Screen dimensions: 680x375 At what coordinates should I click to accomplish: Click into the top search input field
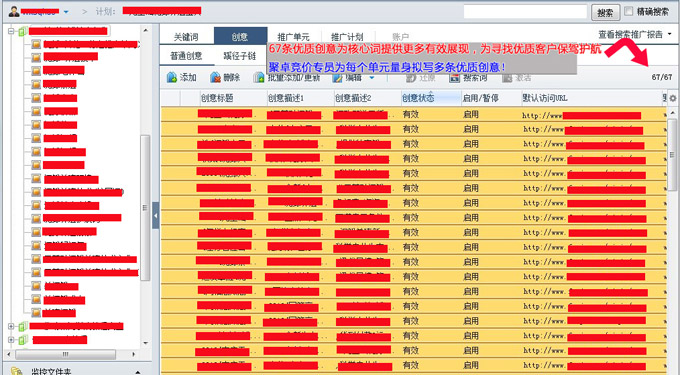[525, 12]
